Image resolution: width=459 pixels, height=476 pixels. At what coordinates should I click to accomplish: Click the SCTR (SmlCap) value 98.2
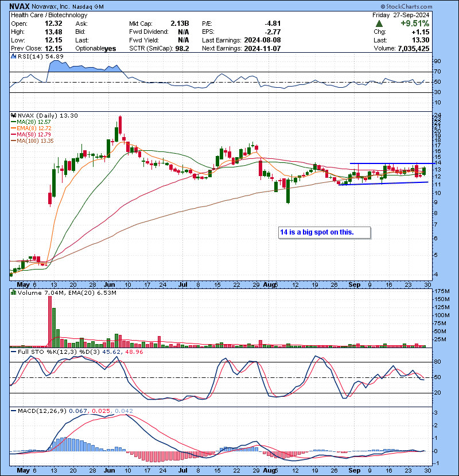coord(182,48)
